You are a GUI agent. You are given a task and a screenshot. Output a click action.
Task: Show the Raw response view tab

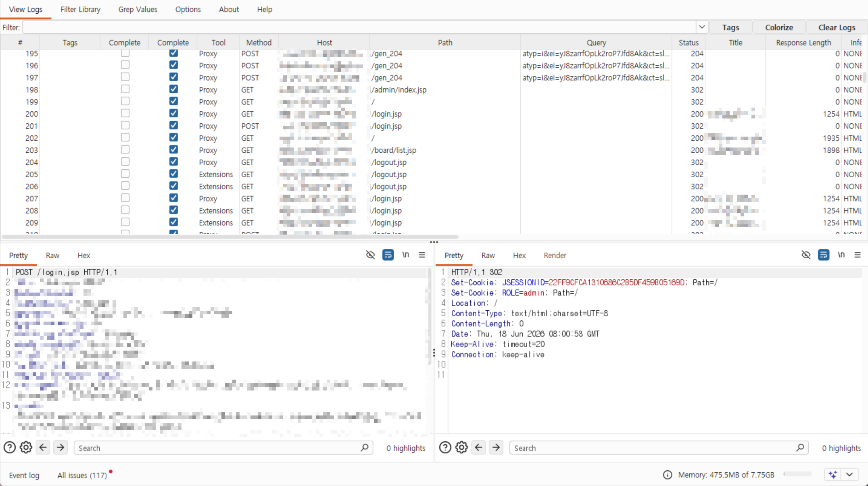[x=488, y=255]
